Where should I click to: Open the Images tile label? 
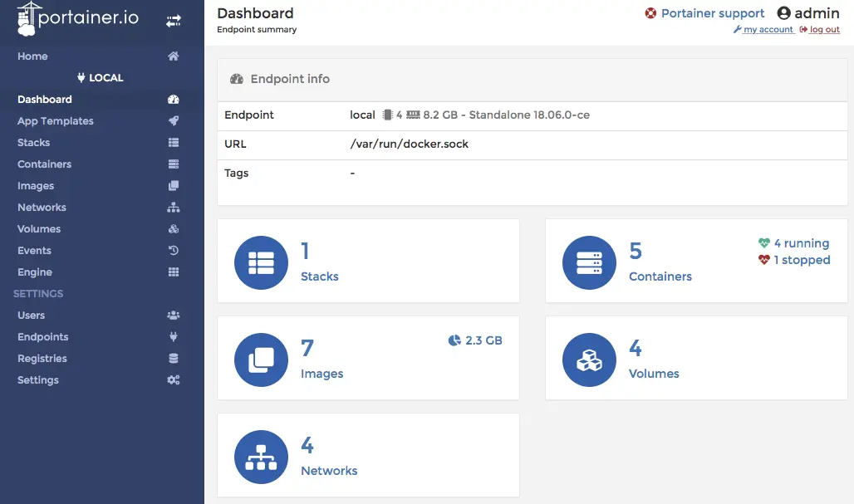click(x=321, y=374)
